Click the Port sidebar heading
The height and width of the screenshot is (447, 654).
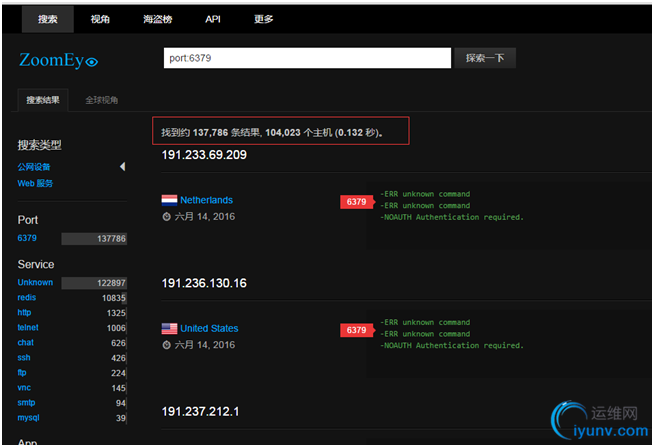pyautogui.click(x=28, y=220)
